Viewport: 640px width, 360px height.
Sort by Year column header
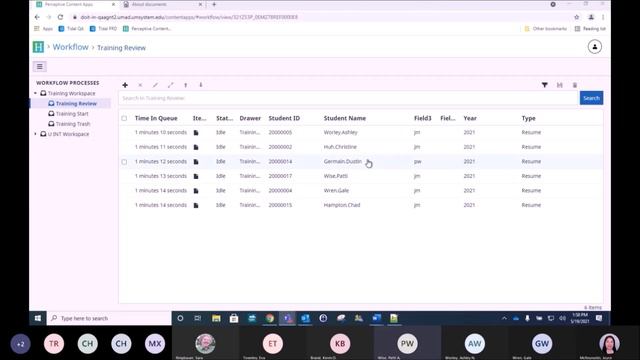[x=470, y=118]
